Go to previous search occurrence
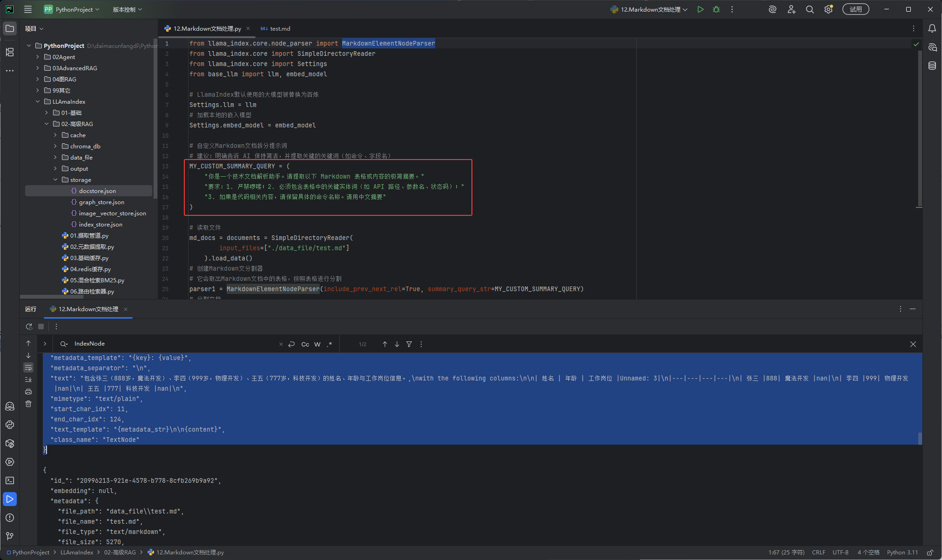Image resolution: width=942 pixels, height=560 pixels. (385, 344)
